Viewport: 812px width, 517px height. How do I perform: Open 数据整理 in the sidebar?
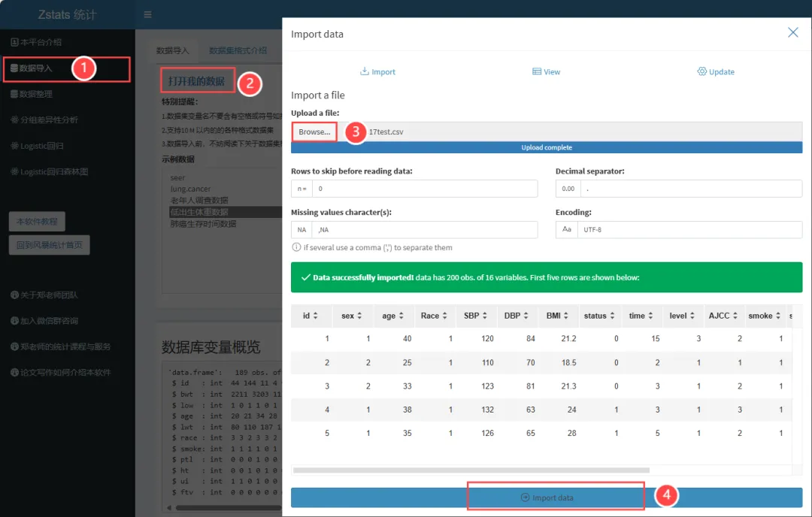32,94
